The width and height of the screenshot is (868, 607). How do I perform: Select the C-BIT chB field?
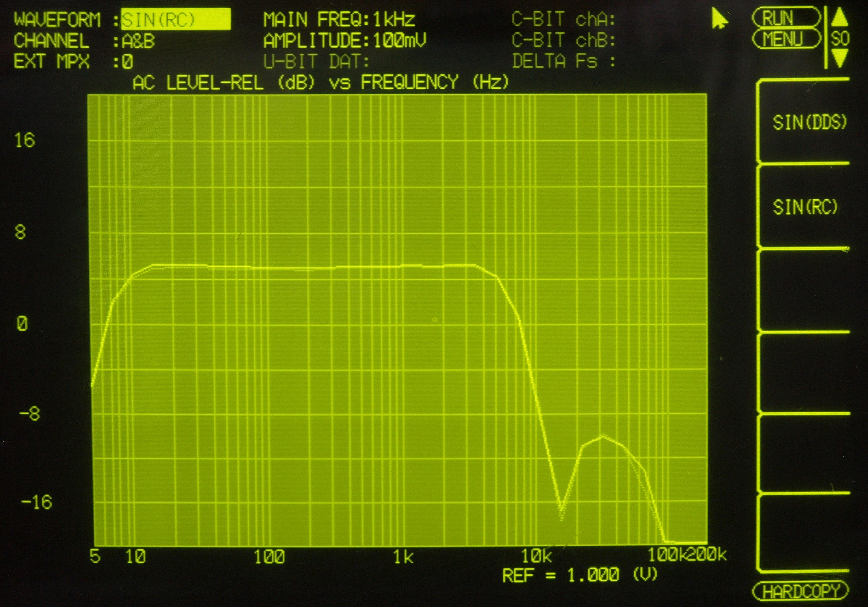click(x=563, y=40)
